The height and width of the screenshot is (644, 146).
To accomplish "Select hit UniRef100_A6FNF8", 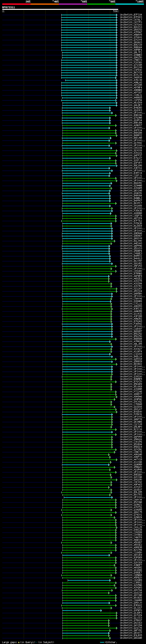I will (x=131, y=276).
